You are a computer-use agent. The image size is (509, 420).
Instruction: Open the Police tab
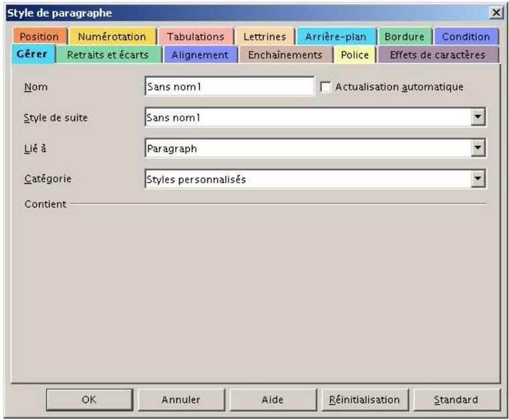coord(355,54)
